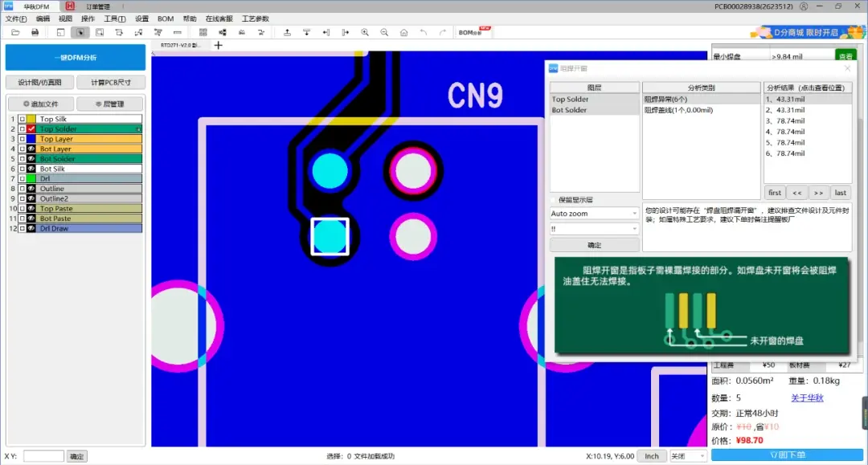The height and width of the screenshot is (465, 868).
Task: Click the measure ruler icon in toolbar
Action: (177, 33)
